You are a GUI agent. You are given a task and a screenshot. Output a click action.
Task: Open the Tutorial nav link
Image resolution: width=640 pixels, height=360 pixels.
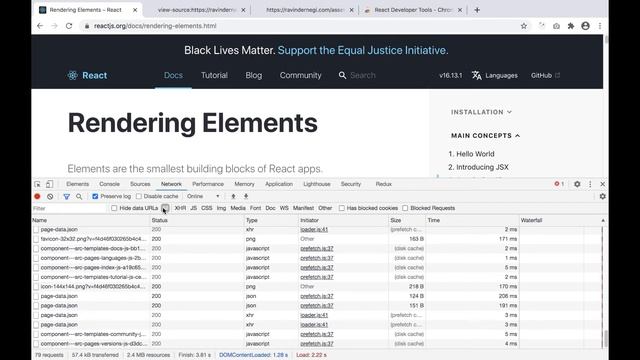[x=214, y=75]
